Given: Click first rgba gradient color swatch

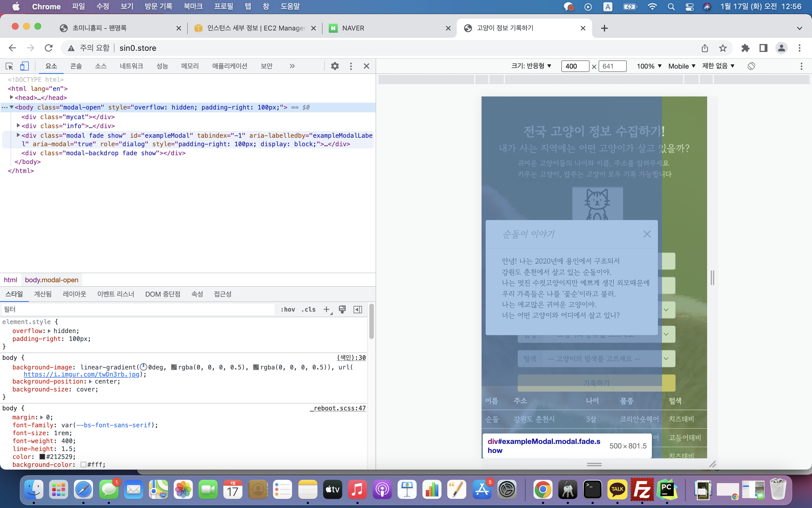Looking at the screenshot, I should coord(174,367).
